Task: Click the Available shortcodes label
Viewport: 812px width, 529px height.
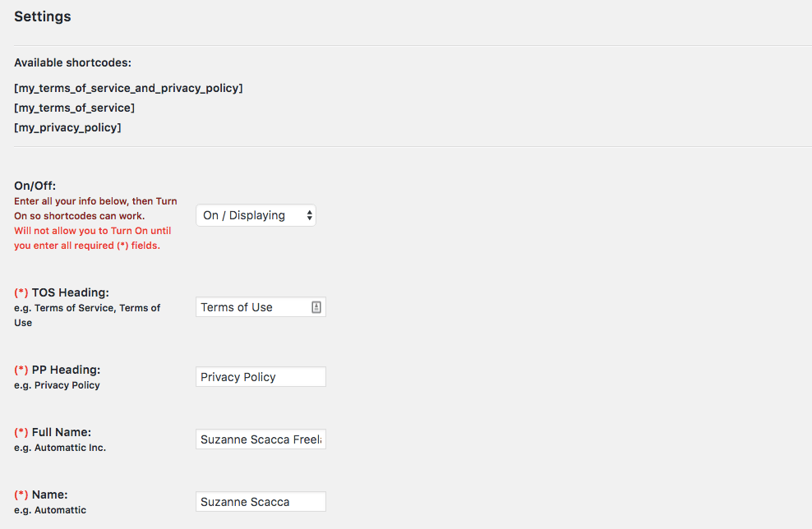Action: 72,62
